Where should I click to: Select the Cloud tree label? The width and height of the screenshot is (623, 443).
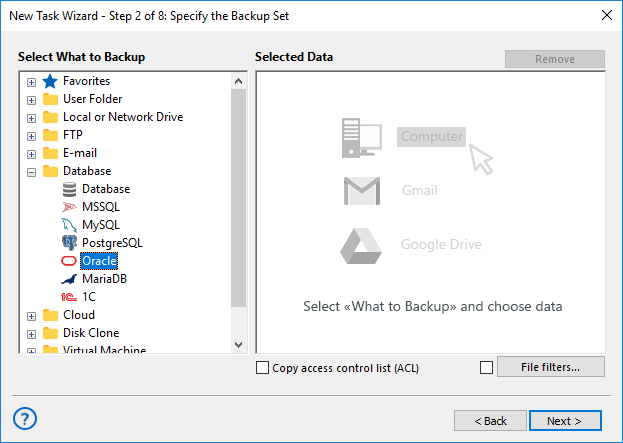(x=79, y=315)
